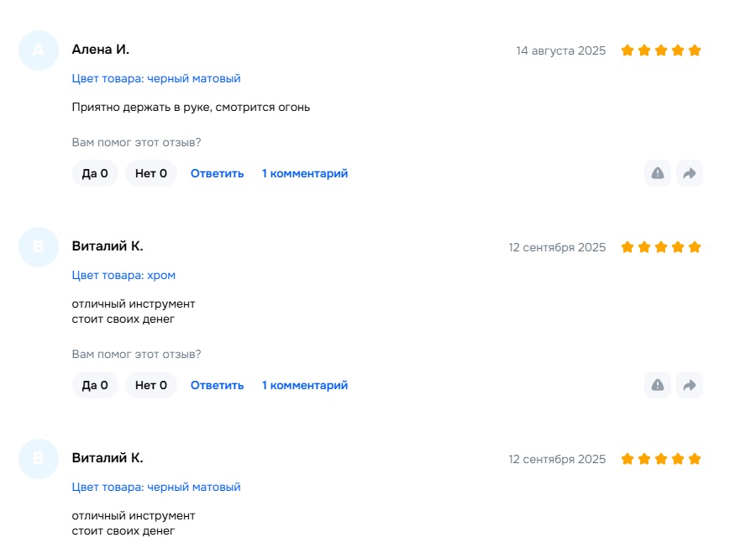The image size is (756, 559).
Task: Click avatar of Виталий К.'s хром review
Action: [39, 247]
